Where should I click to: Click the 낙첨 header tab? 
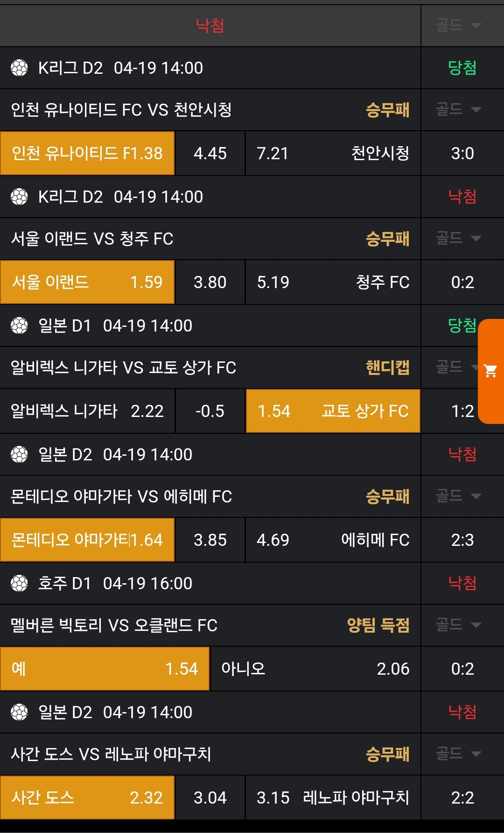(x=210, y=26)
